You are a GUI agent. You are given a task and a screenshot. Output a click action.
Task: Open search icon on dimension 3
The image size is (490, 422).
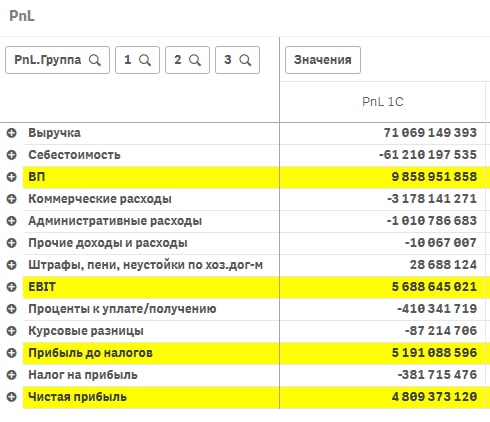pos(245,60)
